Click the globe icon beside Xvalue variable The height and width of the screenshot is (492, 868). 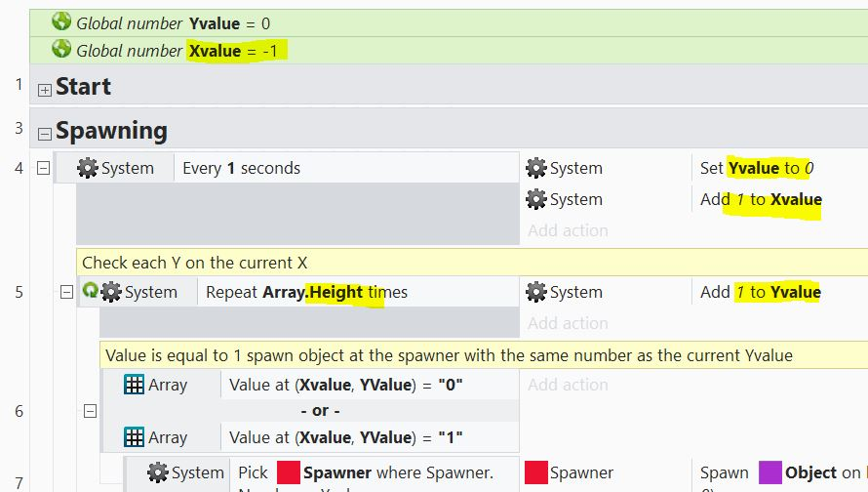61,50
